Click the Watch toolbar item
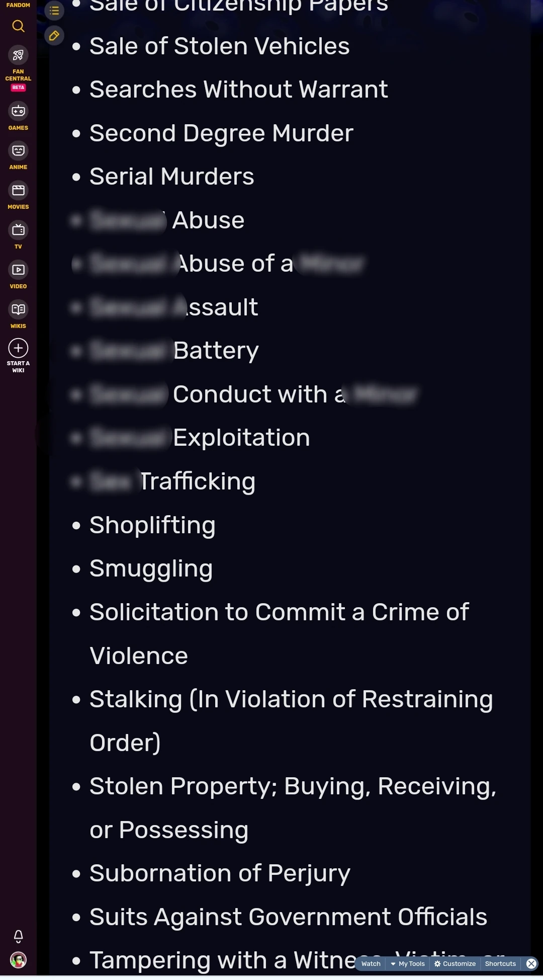 [371, 964]
